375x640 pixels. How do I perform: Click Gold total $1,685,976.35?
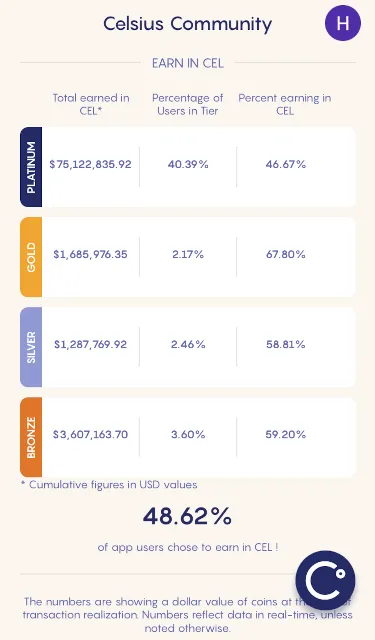90,254
